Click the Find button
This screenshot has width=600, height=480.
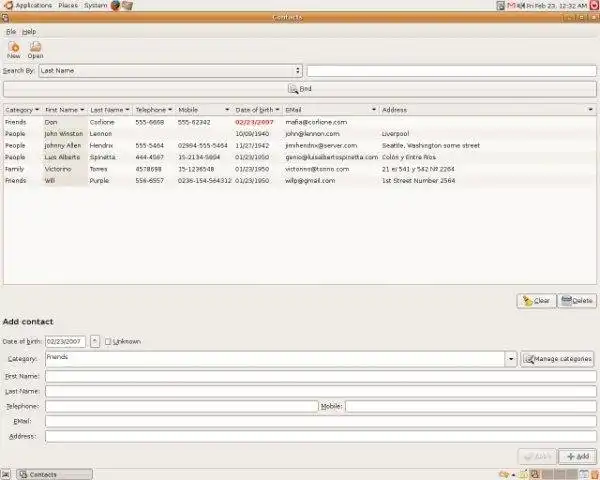point(300,89)
